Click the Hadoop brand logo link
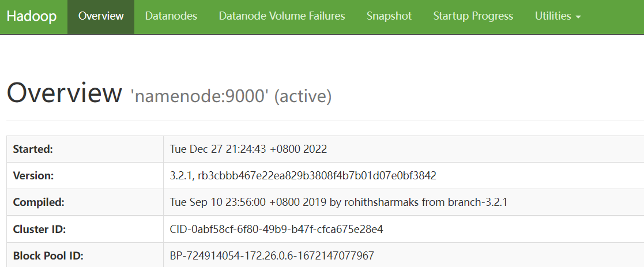The width and height of the screenshot is (644, 267). 32,16
